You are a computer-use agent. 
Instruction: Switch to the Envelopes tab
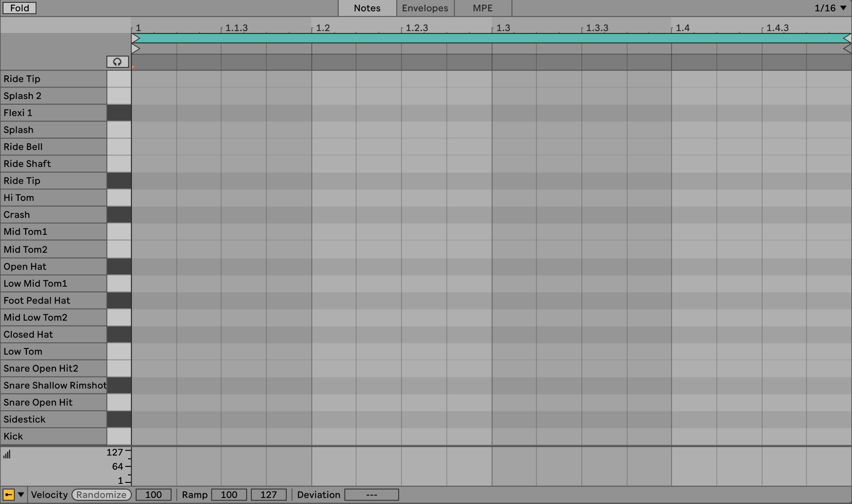tap(425, 8)
